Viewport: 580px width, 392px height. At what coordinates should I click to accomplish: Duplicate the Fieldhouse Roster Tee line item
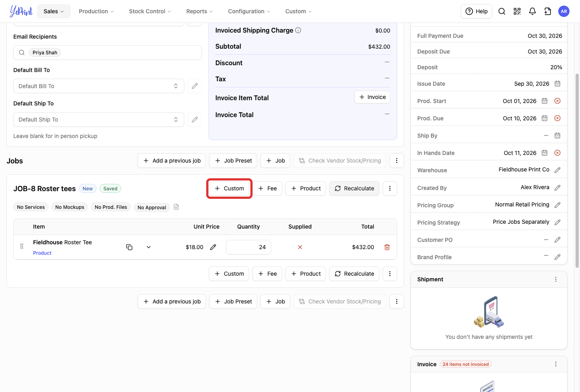pyautogui.click(x=129, y=247)
